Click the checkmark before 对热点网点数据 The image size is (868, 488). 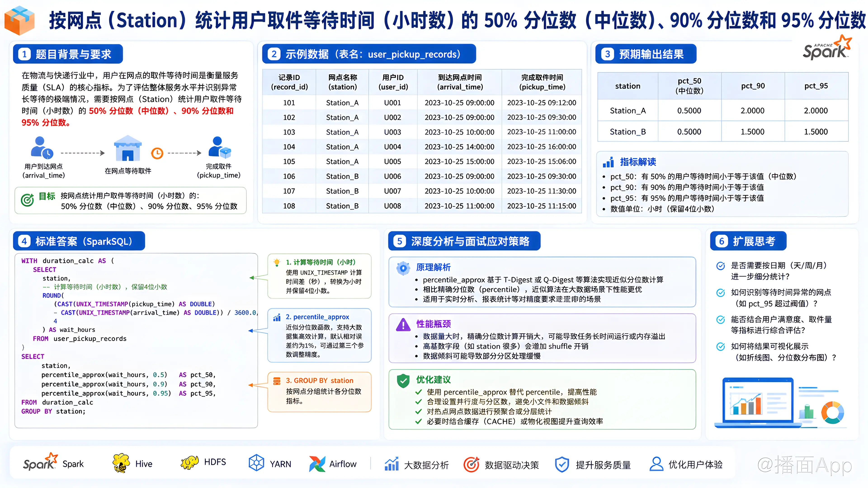[x=418, y=412]
